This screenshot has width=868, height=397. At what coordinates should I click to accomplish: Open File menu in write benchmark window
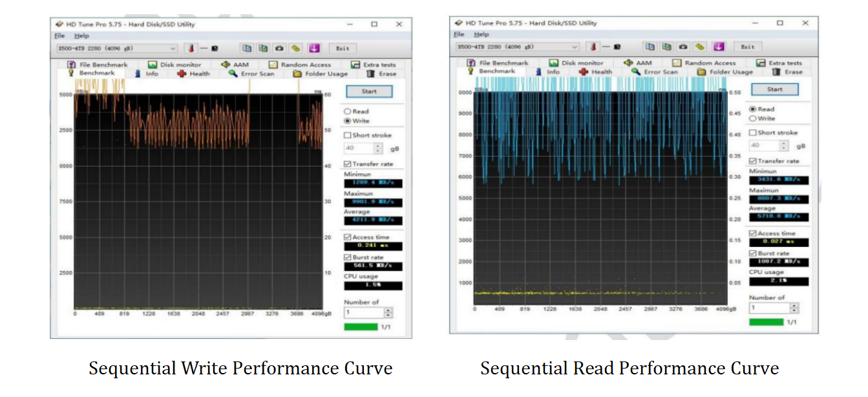[x=59, y=36]
